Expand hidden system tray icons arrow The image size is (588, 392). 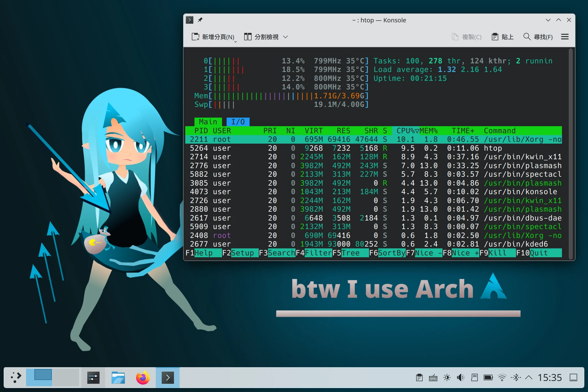[529, 377]
